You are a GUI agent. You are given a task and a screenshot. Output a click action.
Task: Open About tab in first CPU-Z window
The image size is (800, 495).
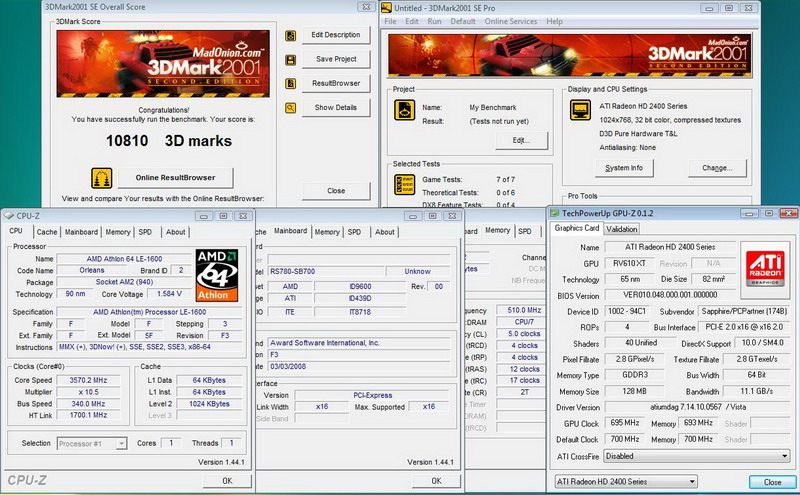(176, 232)
